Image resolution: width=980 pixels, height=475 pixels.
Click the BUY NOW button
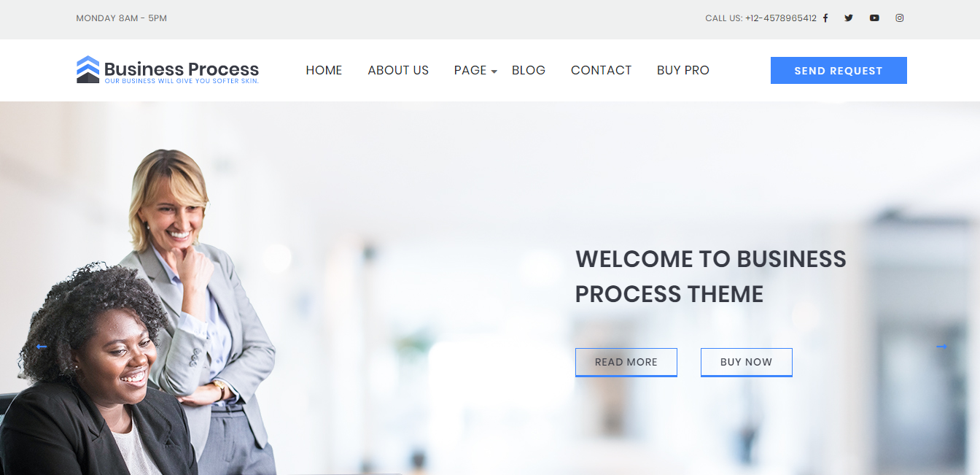tap(746, 363)
